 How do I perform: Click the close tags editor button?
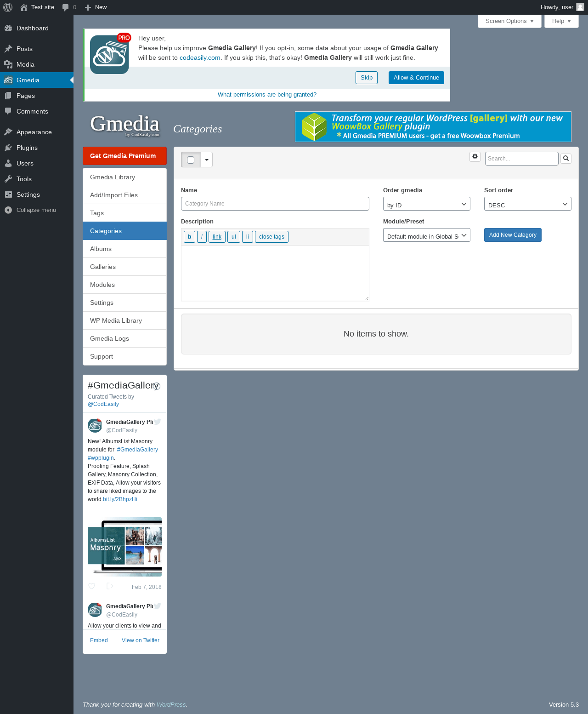click(x=271, y=237)
